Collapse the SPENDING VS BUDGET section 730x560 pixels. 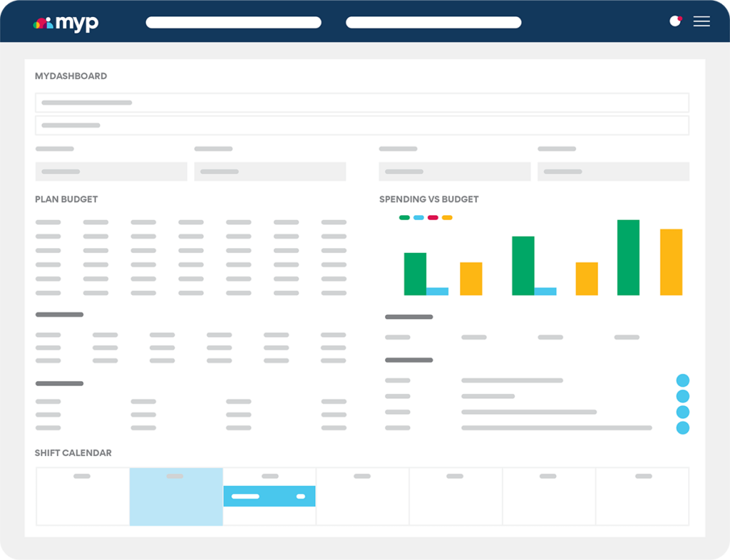(428, 199)
